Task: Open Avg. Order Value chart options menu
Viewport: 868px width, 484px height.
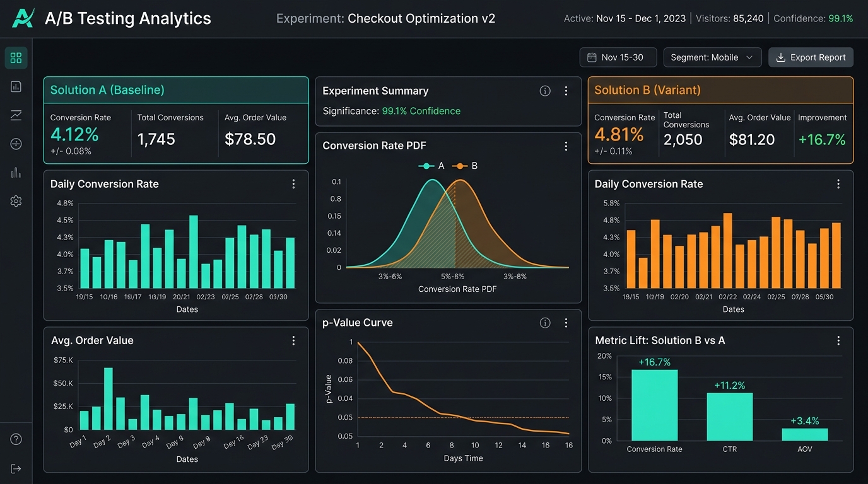Action: pos(293,340)
